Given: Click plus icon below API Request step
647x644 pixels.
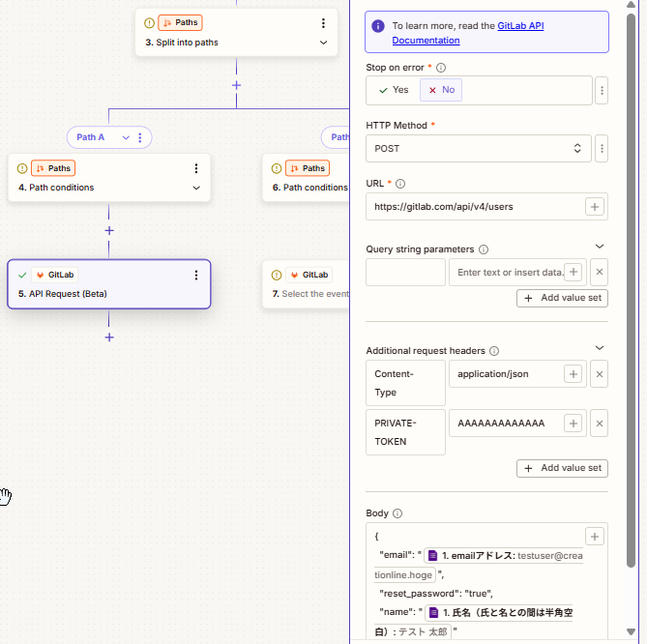Looking at the screenshot, I should coord(109,337).
